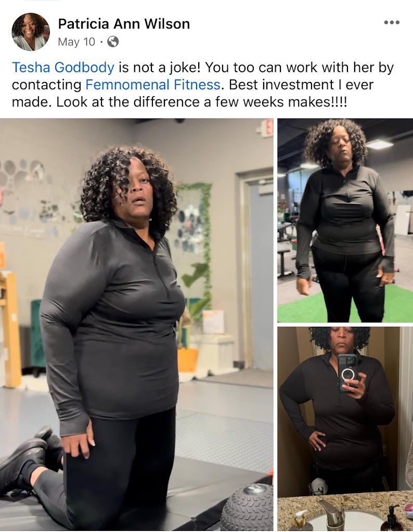Click the caption text "Best investment I ever"
This screenshot has width=413, height=532.
click(301, 85)
